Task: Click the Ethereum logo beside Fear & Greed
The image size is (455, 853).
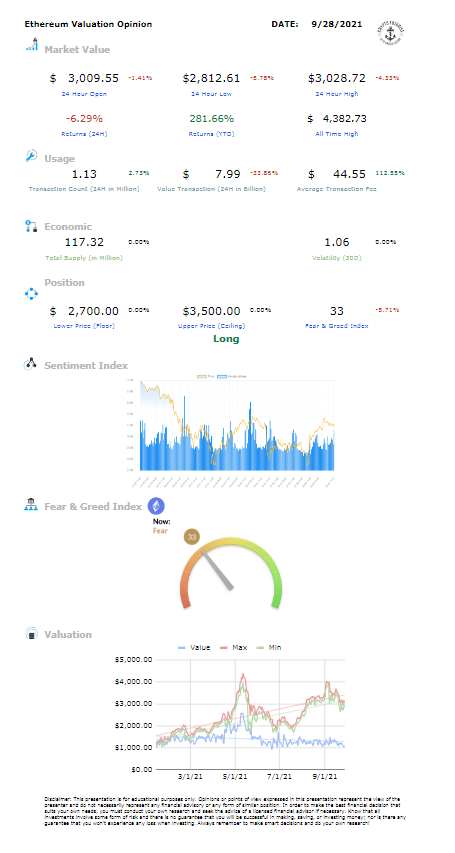Action: coord(156,506)
